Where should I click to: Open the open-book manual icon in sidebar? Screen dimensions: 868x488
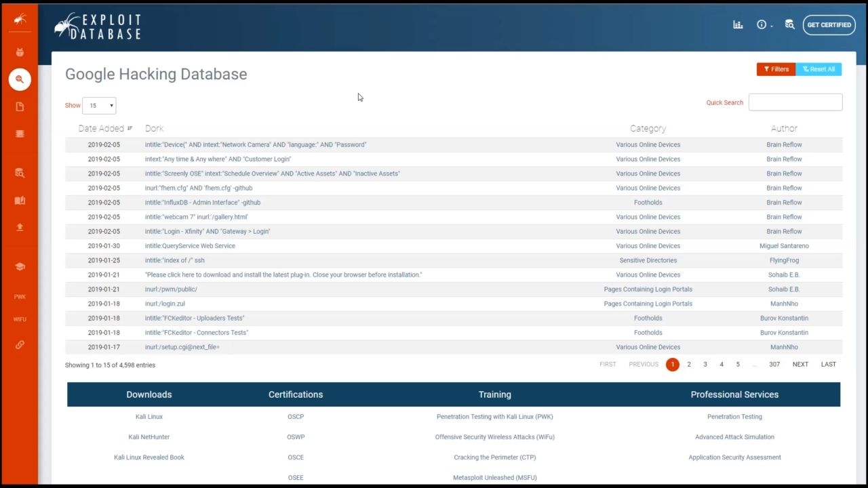pyautogui.click(x=20, y=201)
